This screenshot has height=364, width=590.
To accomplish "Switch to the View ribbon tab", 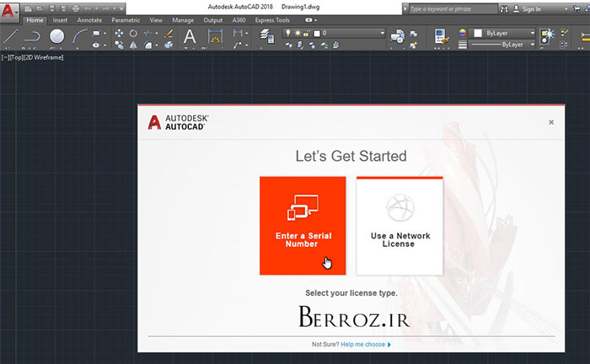I will click(x=156, y=20).
